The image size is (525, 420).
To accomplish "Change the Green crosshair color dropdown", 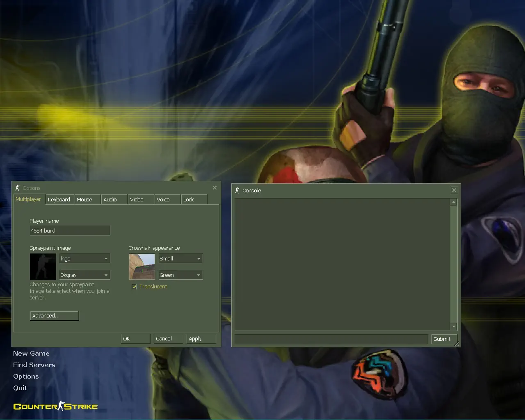I will (180, 275).
